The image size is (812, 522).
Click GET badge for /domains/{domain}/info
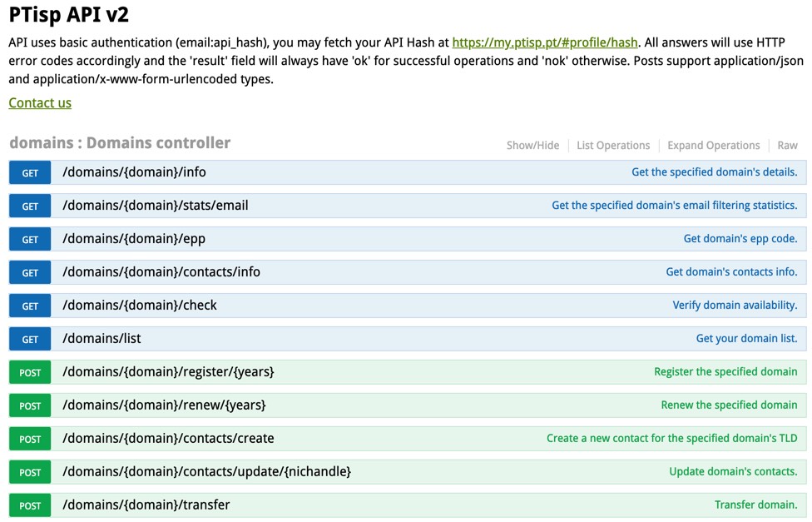(x=30, y=173)
